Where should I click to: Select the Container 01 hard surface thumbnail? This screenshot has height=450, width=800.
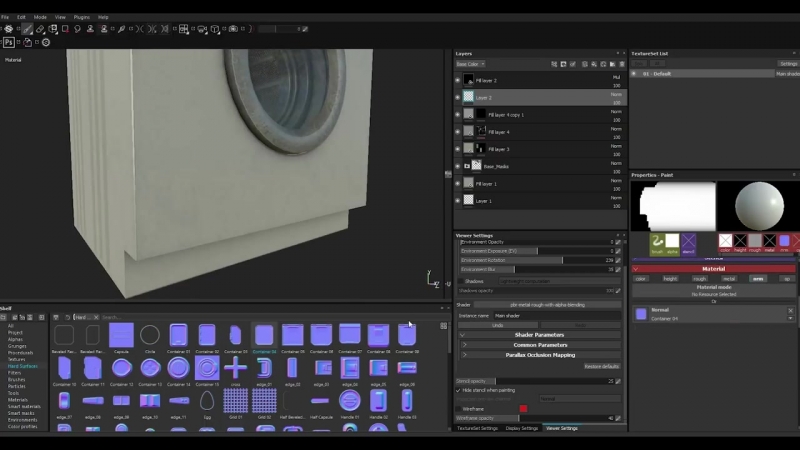coord(179,336)
